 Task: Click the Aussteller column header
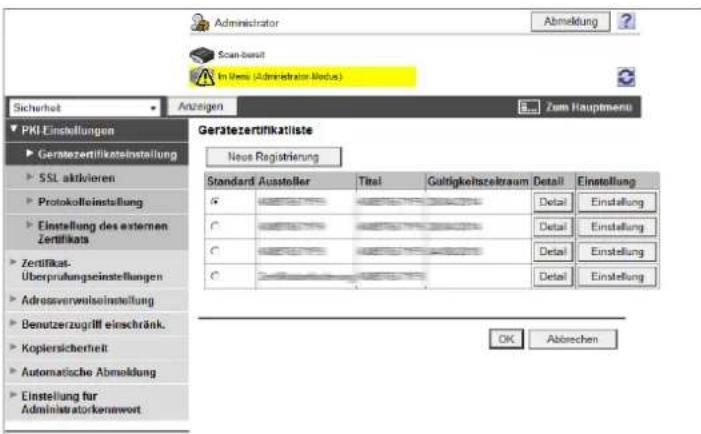point(306,181)
